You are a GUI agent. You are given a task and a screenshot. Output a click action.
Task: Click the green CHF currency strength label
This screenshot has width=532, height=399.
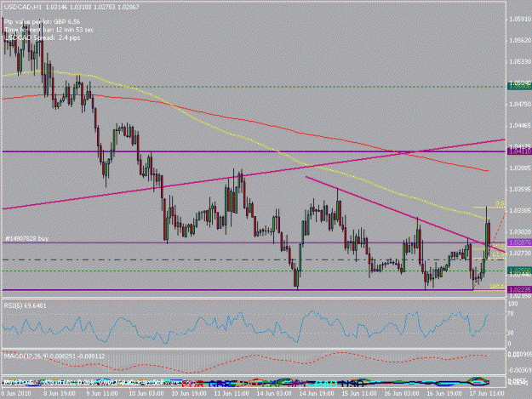click(272, 384)
